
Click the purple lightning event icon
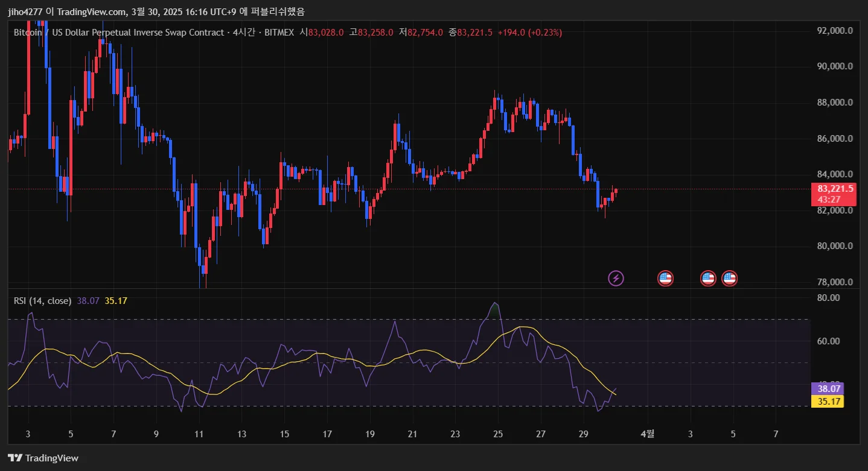pyautogui.click(x=616, y=278)
